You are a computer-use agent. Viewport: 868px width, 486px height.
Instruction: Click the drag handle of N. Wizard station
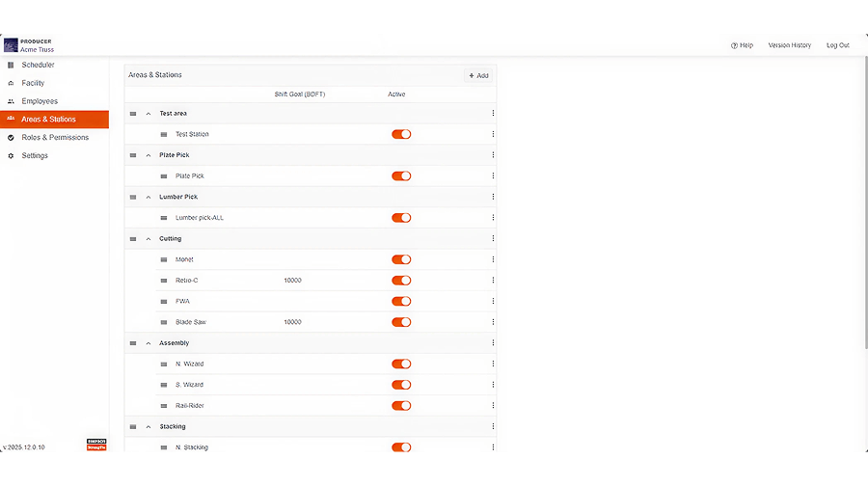(x=164, y=364)
